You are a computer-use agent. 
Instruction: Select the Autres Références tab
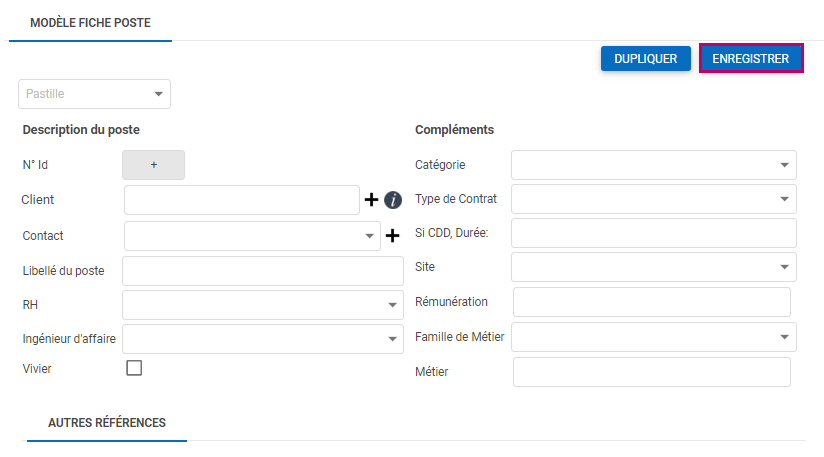(107, 423)
